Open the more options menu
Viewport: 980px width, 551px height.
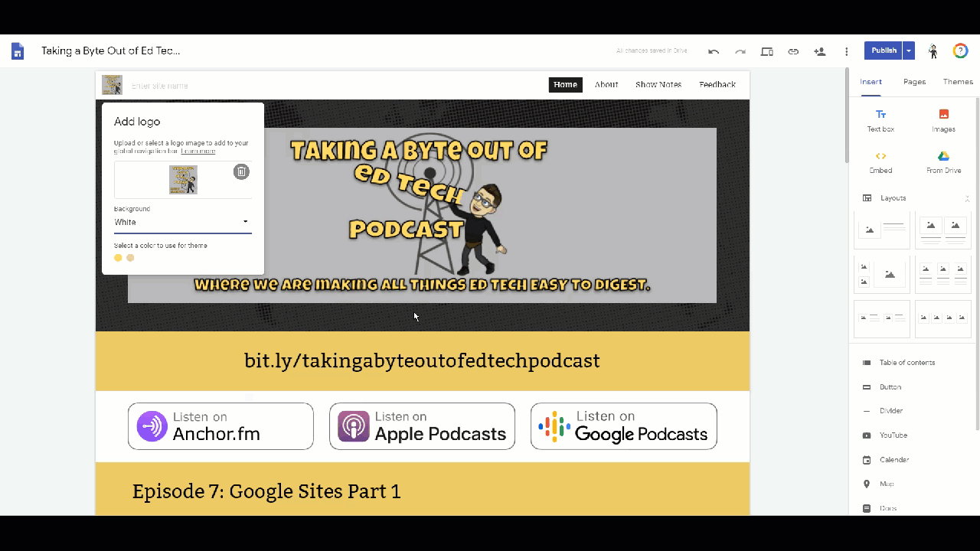click(x=846, y=51)
